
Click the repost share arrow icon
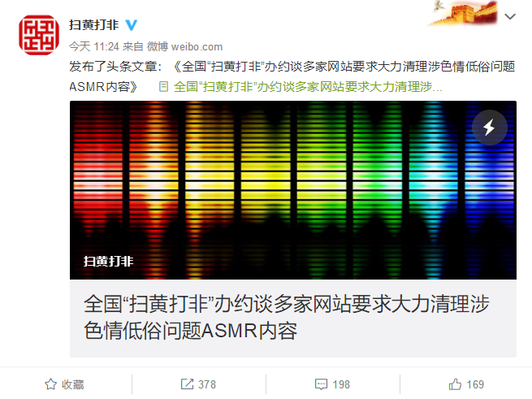tap(187, 384)
